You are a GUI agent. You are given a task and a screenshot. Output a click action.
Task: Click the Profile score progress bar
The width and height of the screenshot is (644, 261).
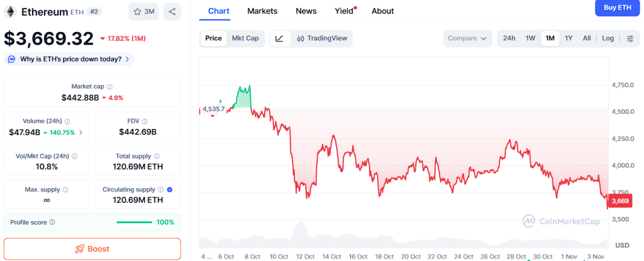coord(134,223)
